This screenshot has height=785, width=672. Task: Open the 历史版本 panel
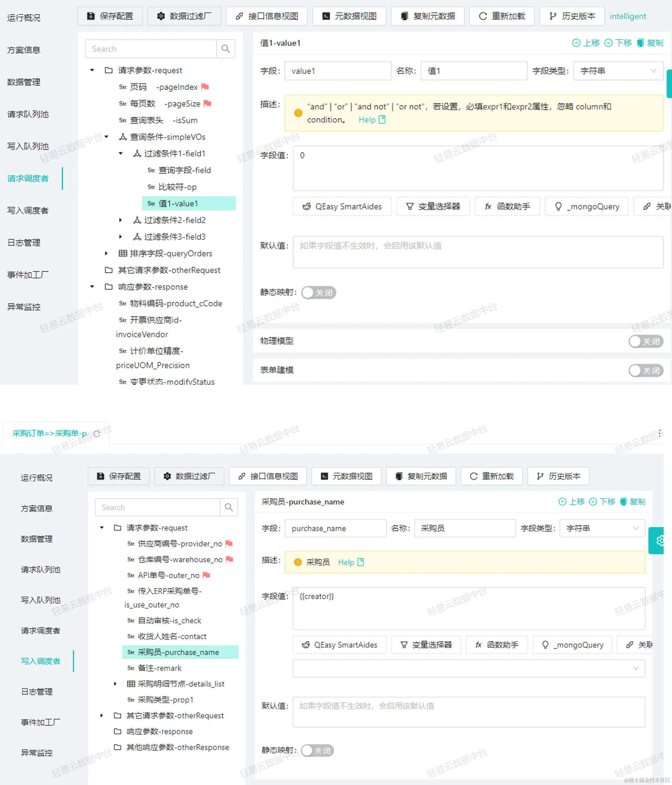point(572,16)
